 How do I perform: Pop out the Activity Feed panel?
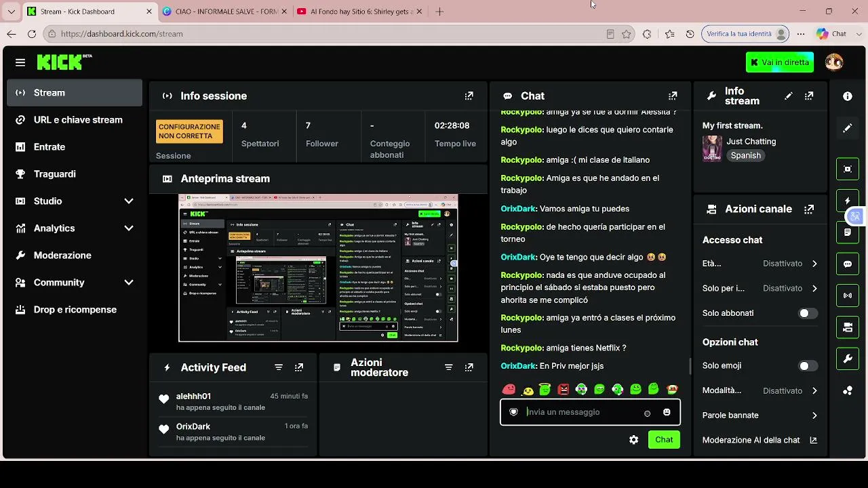point(299,367)
